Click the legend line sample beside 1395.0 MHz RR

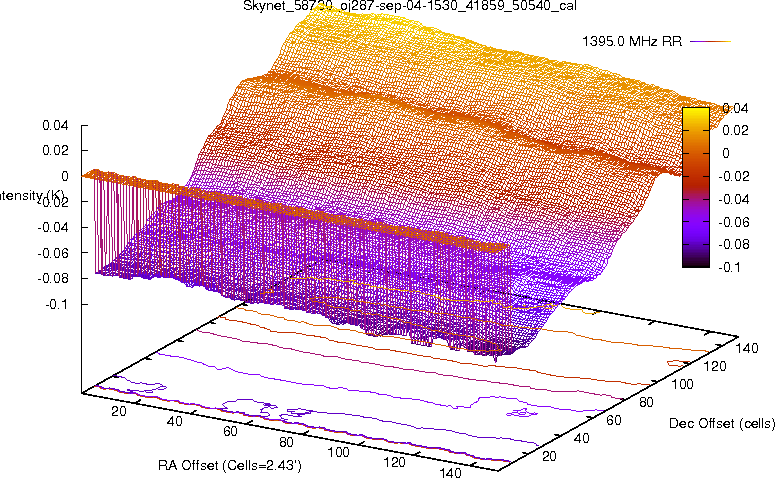tap(710, 42)
